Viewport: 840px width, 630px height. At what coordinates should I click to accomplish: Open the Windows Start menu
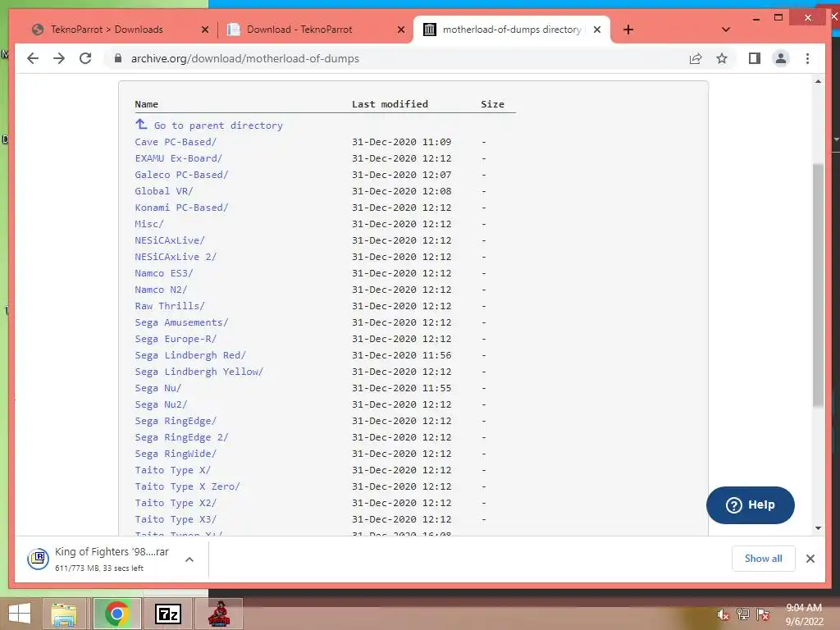(x=20, y=614)
